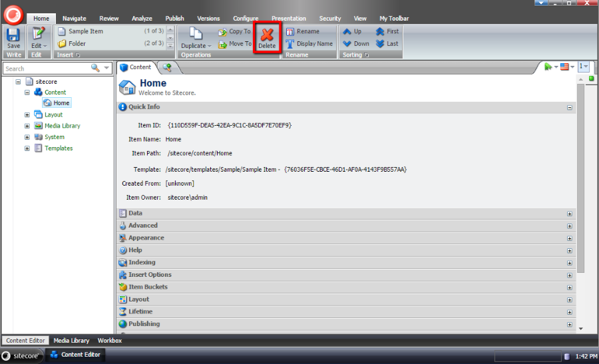Image resolution: width=599 pixels, height=364 pixels.
Task: Click the Save ribbon button
Action: 13,39
